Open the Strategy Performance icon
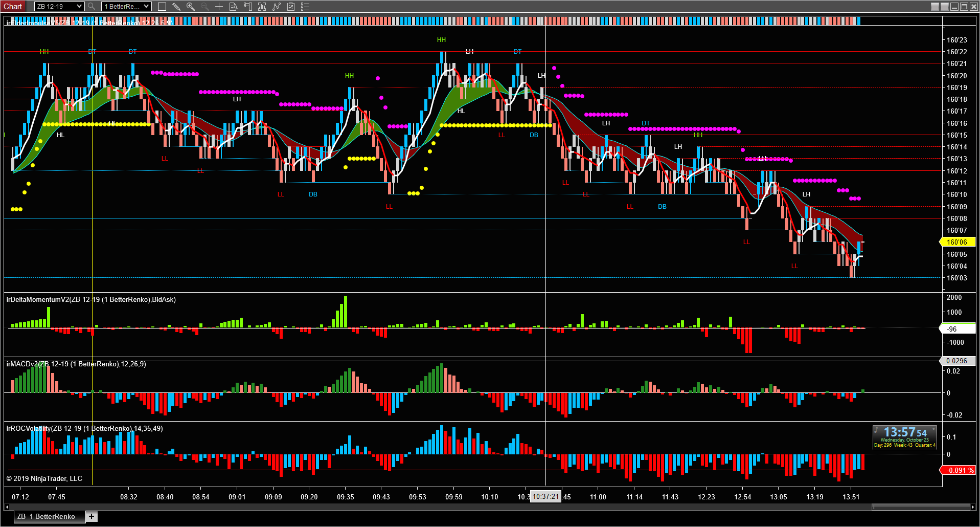The height and width of the screenshot is (527, 980). click(x=291, y=7)
